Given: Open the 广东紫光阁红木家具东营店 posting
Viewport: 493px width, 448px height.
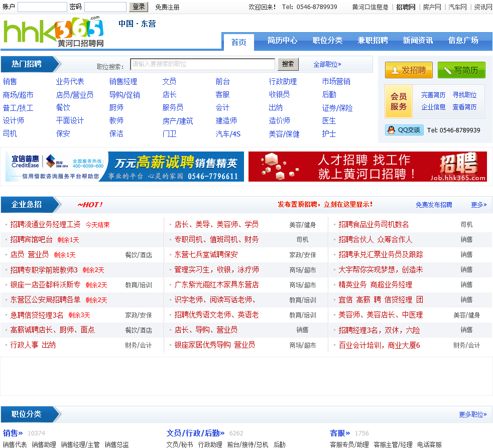Looking at the screenshot, I should (x=217, y=284).
